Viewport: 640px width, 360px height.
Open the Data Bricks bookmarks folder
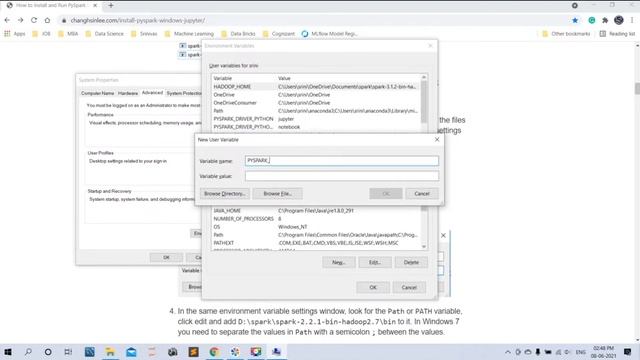tap(238, 34)
